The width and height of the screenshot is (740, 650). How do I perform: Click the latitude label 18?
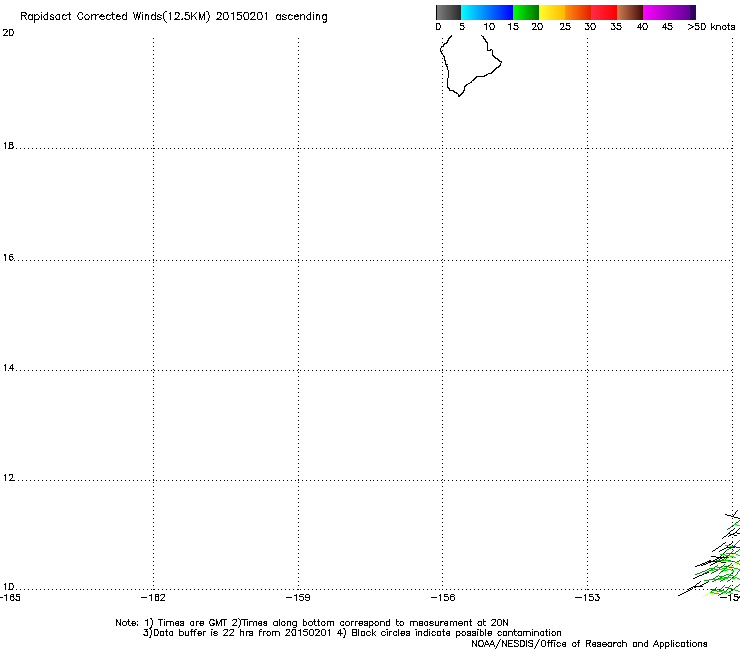point(8,146)
